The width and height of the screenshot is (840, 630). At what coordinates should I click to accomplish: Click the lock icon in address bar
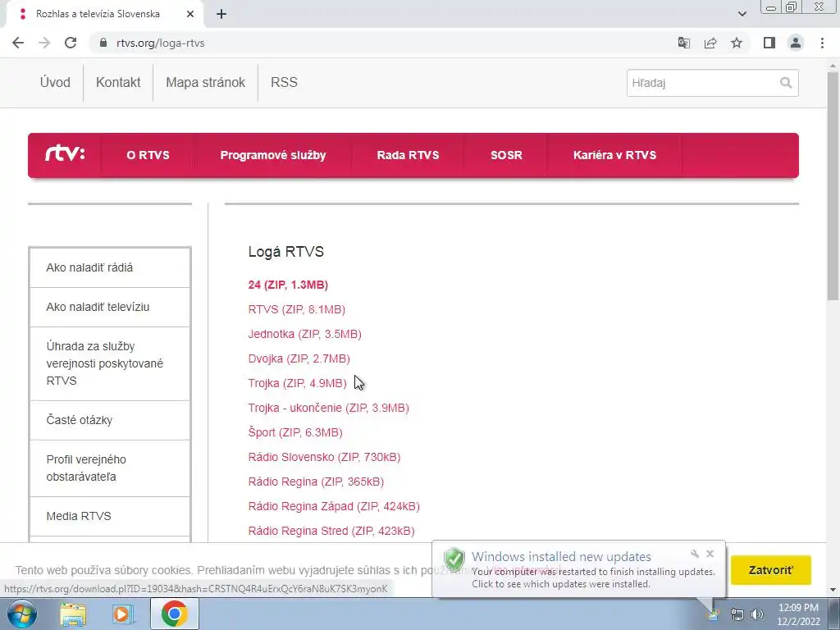pos(103,43)
